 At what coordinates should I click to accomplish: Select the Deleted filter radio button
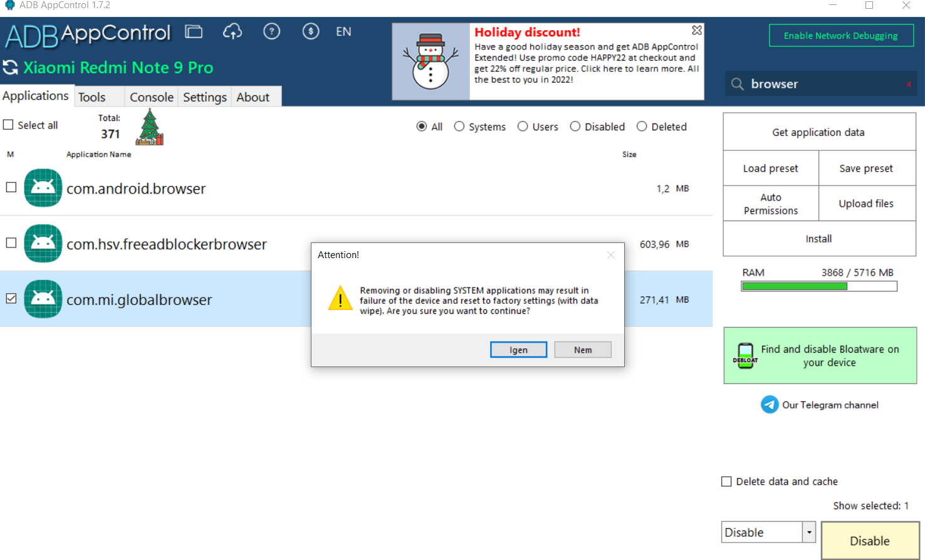click(642, 127)
